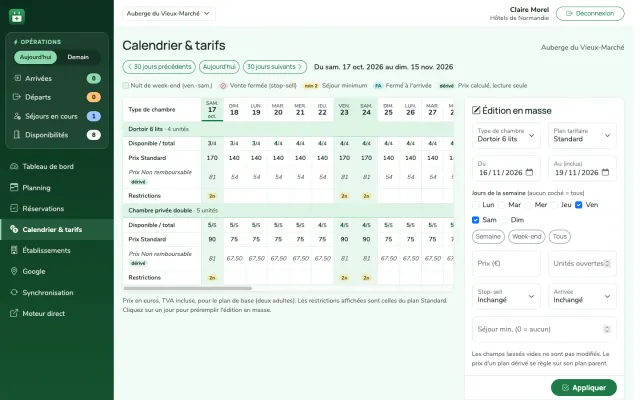This screenshot has height=400, width=640.
Task: Click the Séjour min. stepper arrows
Action: [607, 329]
